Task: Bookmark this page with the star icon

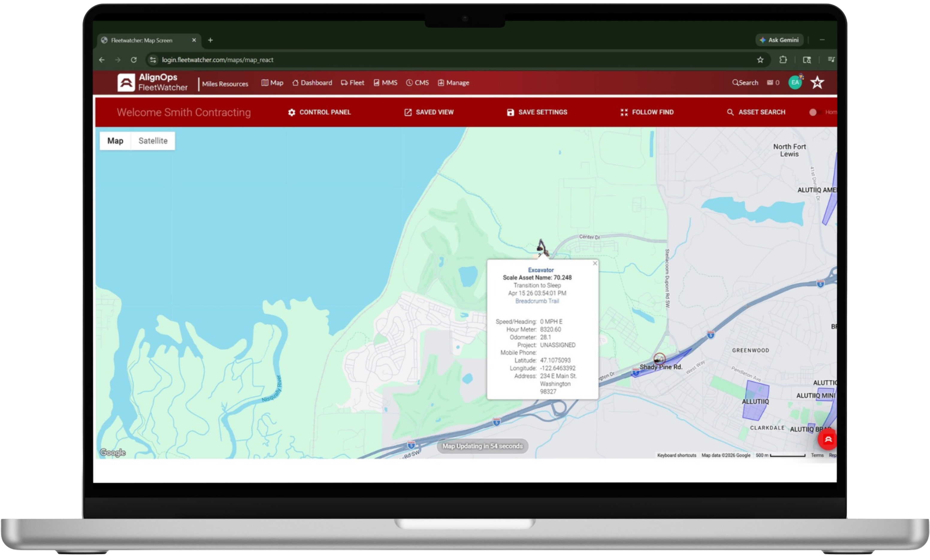Action: tap(760, 60)
